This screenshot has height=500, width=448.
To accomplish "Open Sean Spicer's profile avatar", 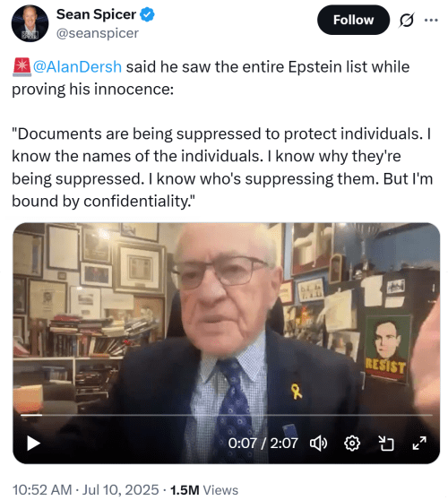I will click(x=30, y=23).
